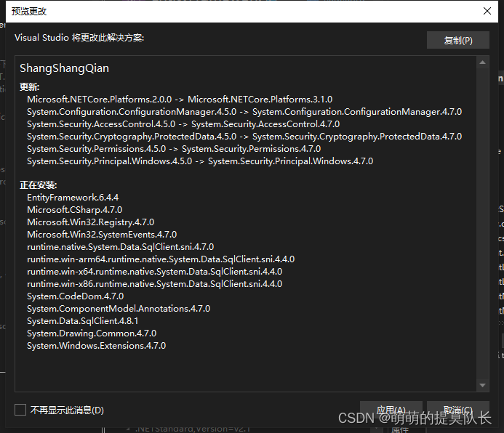
Task: Click the 复制(P) copy button
Action: tap(457, 40)
